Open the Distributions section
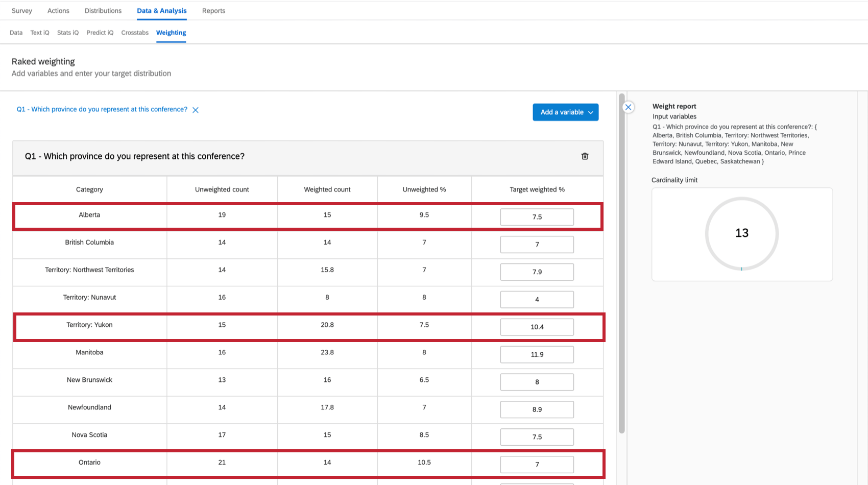Screen dimensions: 868x485 [x=103, y=10]
